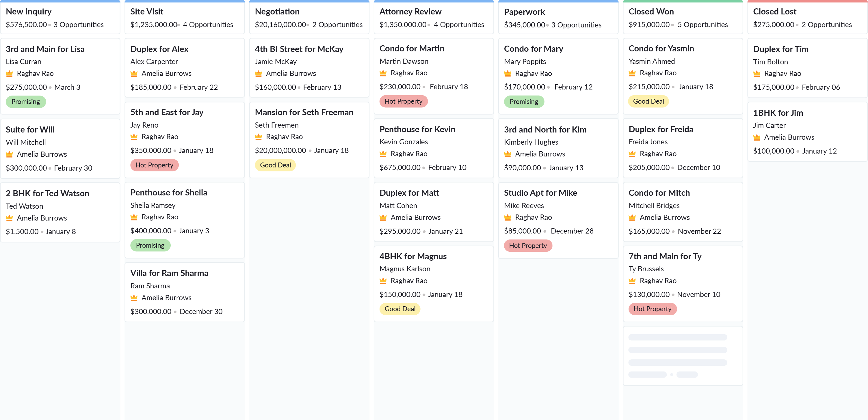Click crown icon on Villa for Ram Sharma
The image size is (868, 420).
click(x=134, y=298)
